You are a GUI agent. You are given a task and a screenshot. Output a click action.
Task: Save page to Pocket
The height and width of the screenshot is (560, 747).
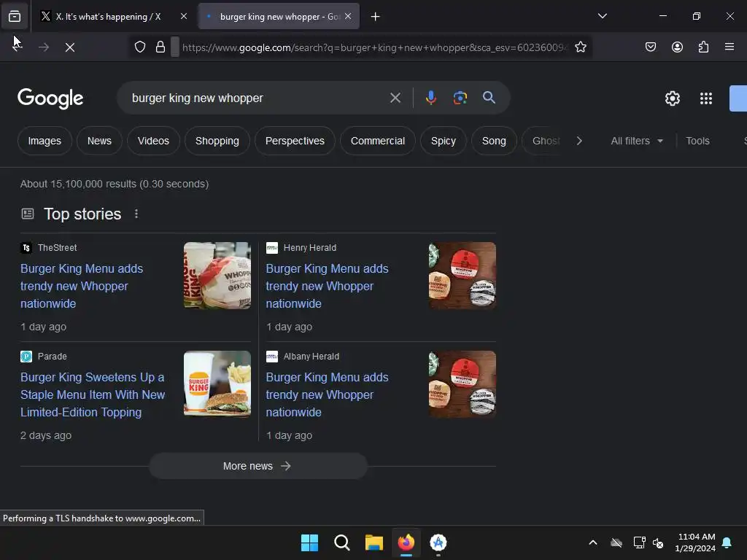coord(651,47)
